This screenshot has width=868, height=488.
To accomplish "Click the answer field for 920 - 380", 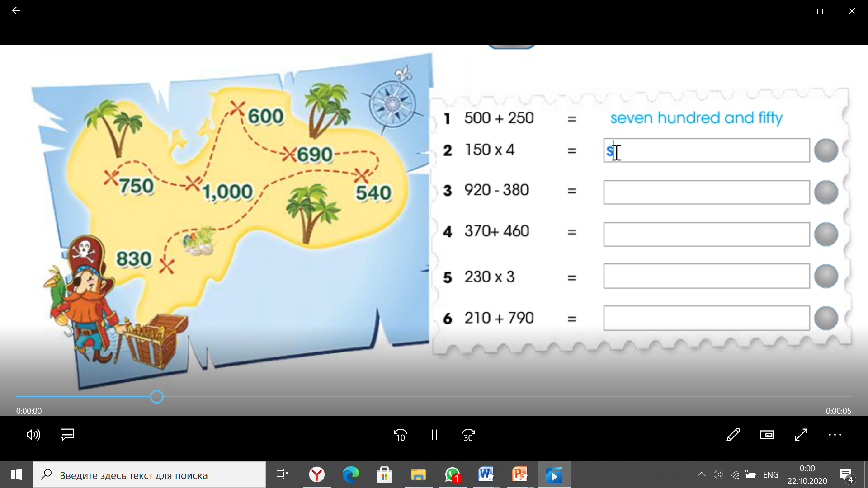I will [x=706, y=192].
